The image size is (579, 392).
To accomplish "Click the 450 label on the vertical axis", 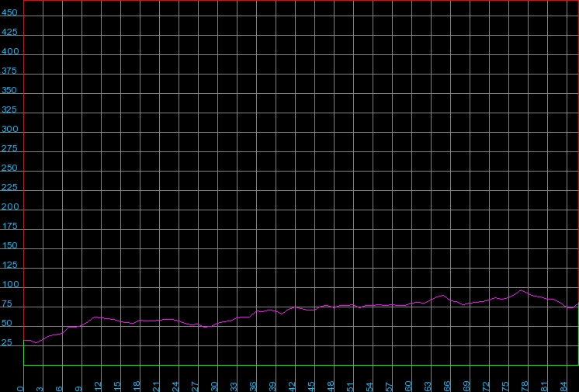I will (9, 12).
